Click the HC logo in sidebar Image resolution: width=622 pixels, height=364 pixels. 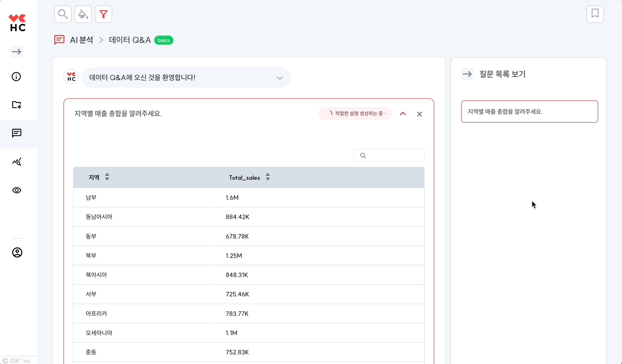(18, 23)
